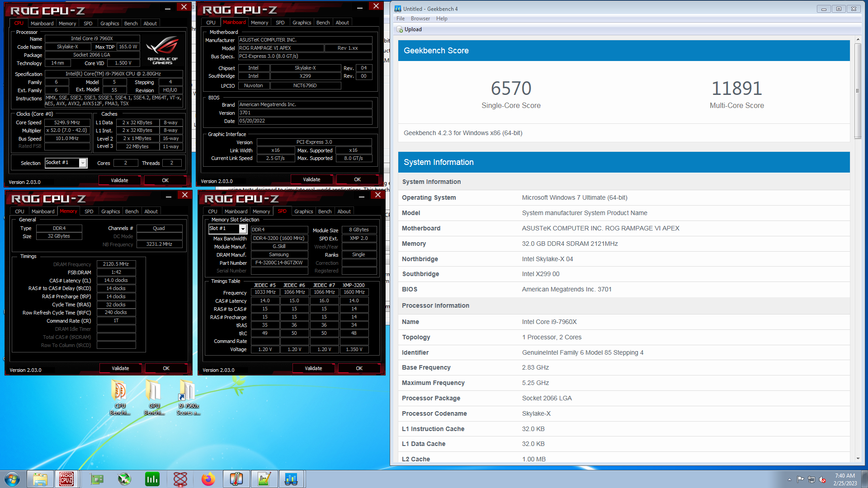Image resolution: width=868 pixels, height=488 pixels.
Task: Click the 6570 Single-Core Score value
Action: click(x=511, y=88)
